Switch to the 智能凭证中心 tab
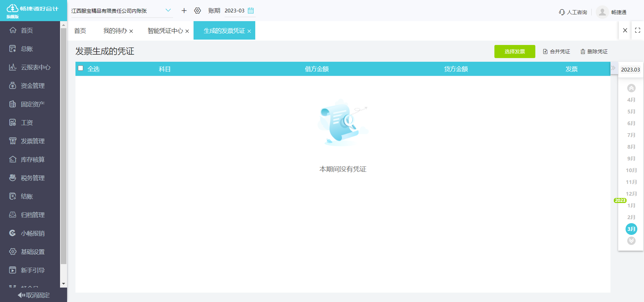Image resolution: width=644 pixels, height=302 pixels. point(165,31)
